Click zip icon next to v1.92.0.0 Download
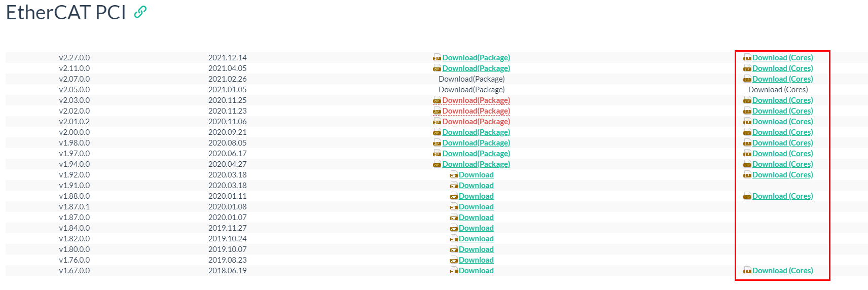 click(453, 175)
